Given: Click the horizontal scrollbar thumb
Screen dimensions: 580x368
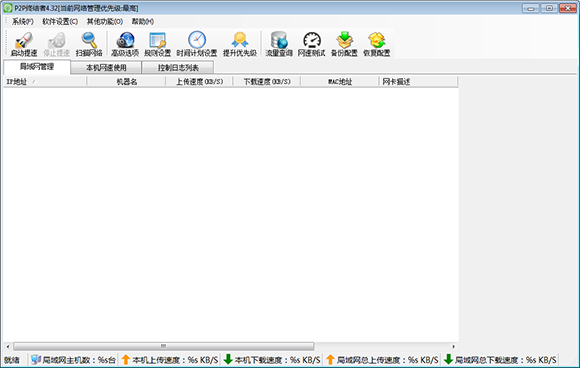Looking at the screenshot, I should [x=163, y=347].
